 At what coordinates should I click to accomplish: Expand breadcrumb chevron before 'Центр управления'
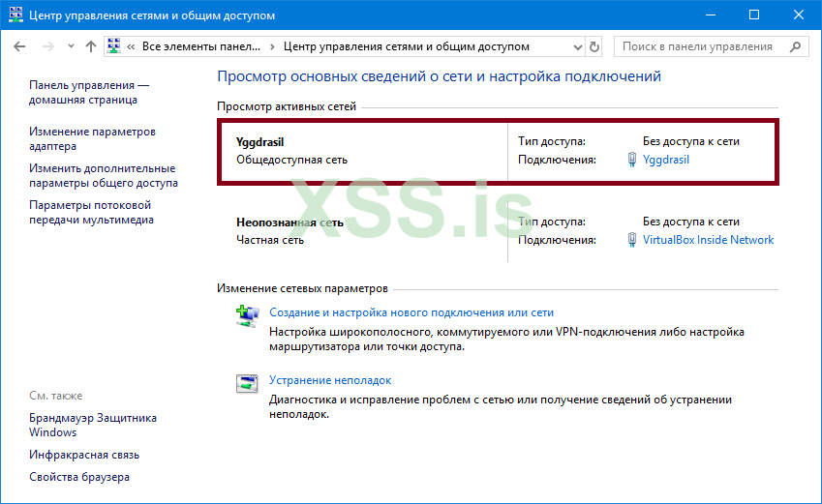coord(272,46)
